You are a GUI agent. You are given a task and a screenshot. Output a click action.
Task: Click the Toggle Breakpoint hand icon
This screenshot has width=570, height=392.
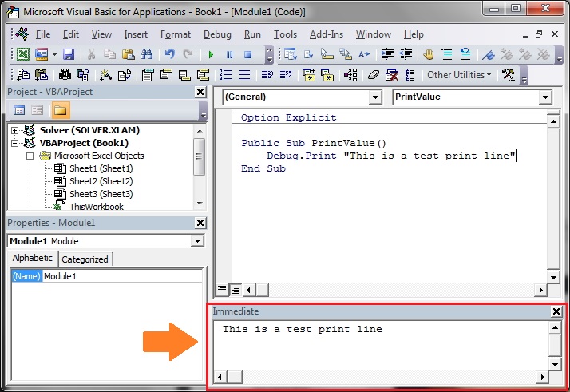tap(428, 55)
